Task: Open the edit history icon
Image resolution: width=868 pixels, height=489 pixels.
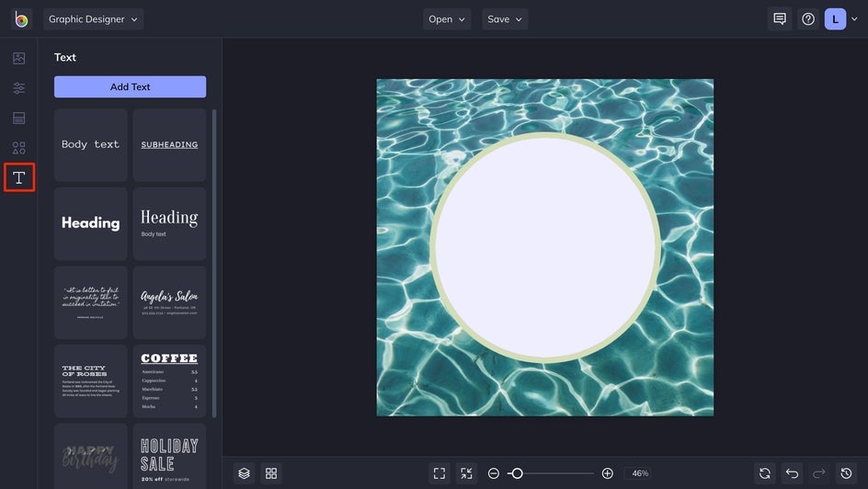Action: coord(846,473)
